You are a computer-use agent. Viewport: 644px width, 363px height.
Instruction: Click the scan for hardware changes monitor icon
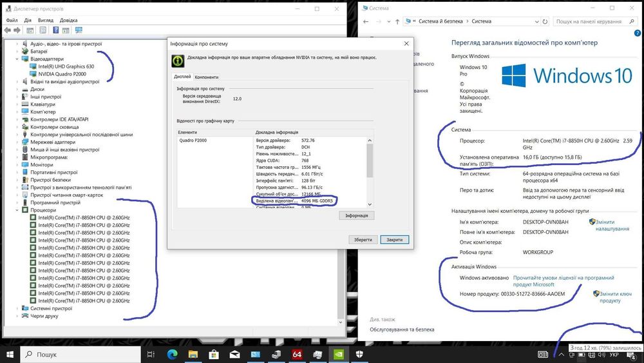coord(79,30)
